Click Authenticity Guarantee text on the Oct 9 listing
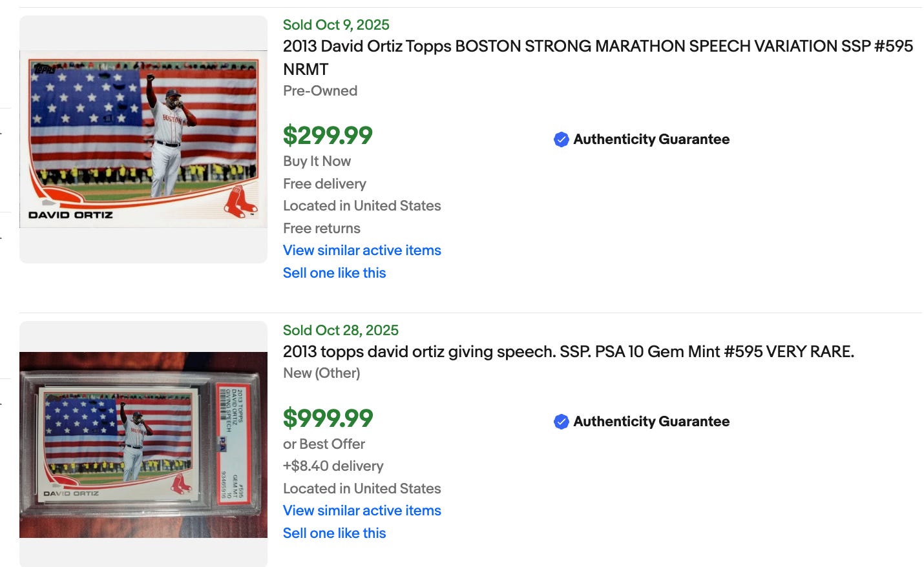Screen dimensions: 924x567 coord(651,139)
